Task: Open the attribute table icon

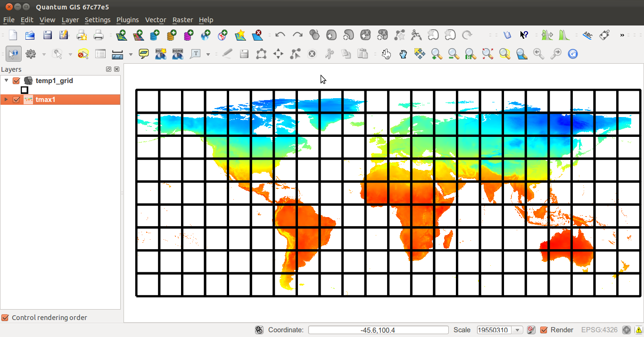Action: point(100,54)
